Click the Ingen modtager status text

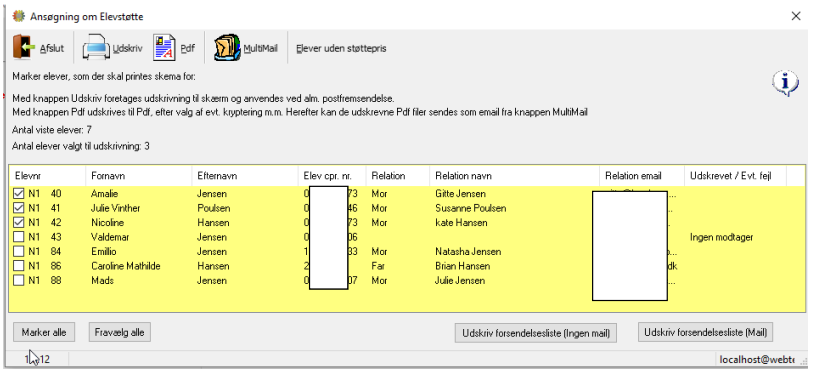pos(722,237)
